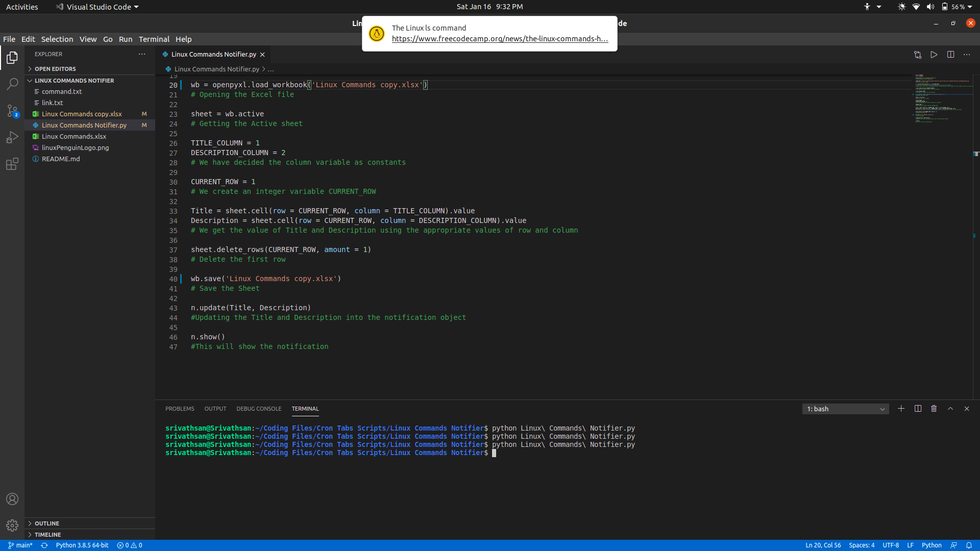The width and height of the screenshot is (980, 551).
Task: Open the Wi-Fi network icon
Action: [x=916, y=7]
